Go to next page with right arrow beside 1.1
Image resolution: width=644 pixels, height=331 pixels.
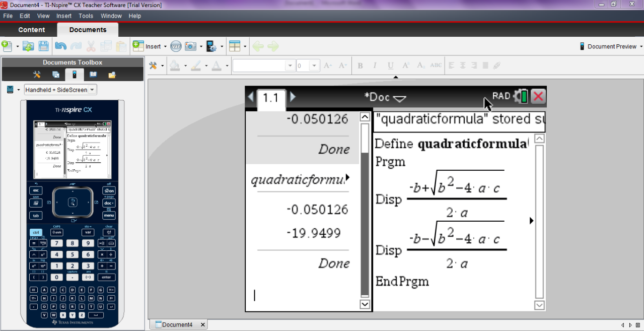[293, 97]
